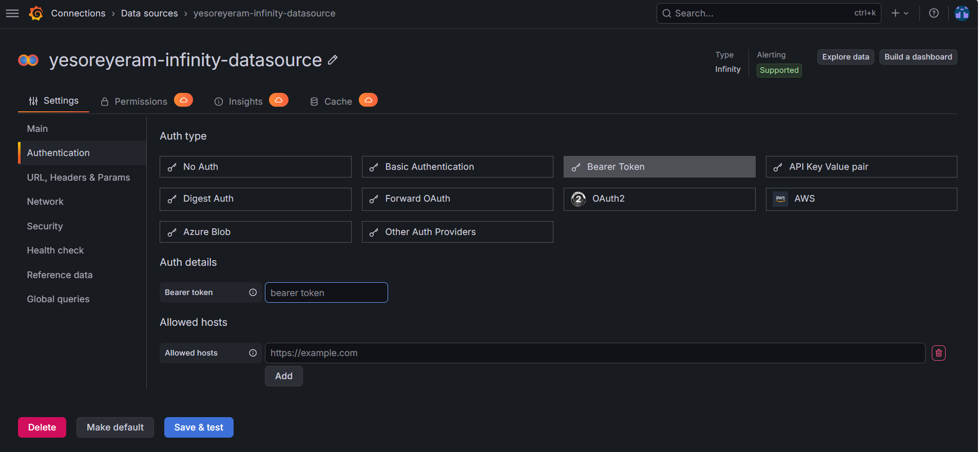Select OAuth2 auth type

[660, 199]
